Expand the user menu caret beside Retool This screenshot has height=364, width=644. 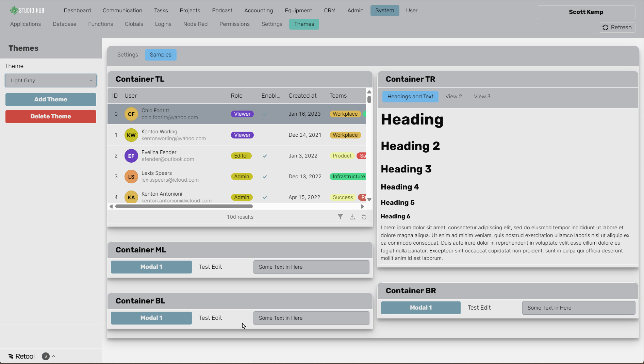54,356
